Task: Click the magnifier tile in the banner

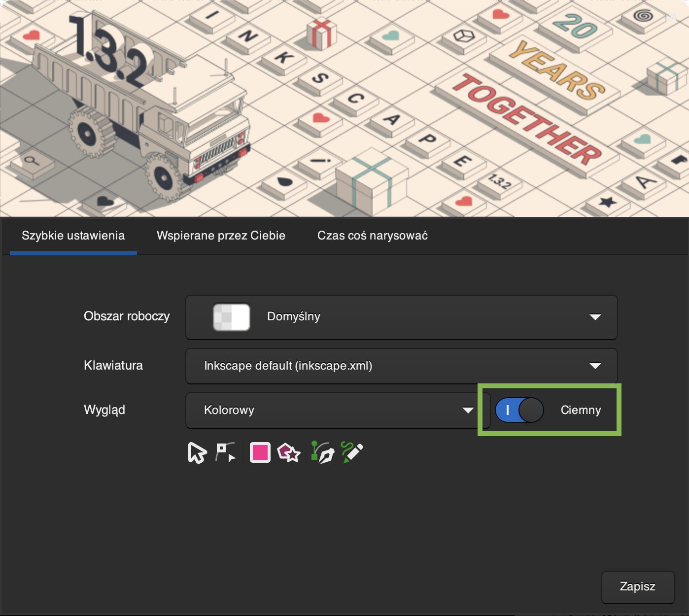Action: point(32,161)
